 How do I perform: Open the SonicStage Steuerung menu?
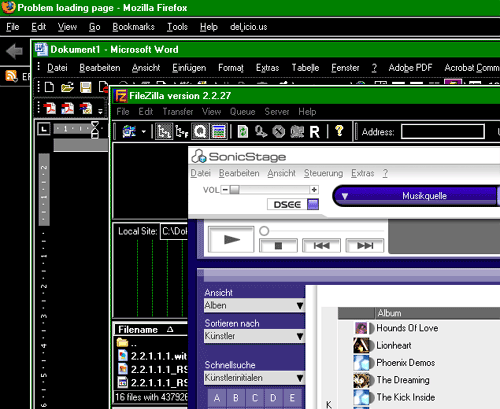click(x=323, y=173)
